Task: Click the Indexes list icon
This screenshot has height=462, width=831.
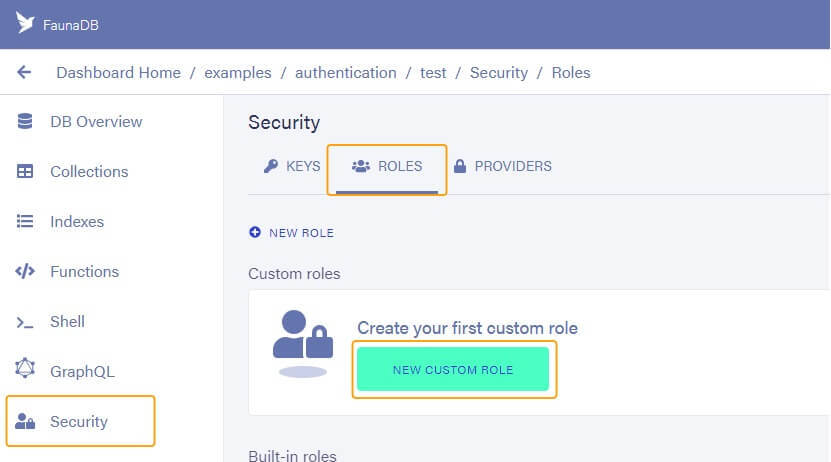Action: point(26,222)
